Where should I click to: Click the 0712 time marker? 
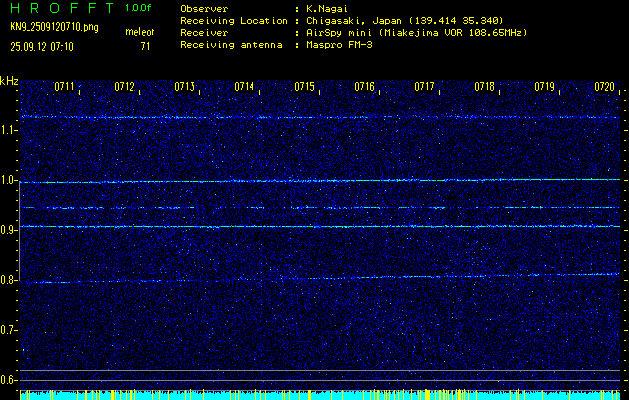124,86
